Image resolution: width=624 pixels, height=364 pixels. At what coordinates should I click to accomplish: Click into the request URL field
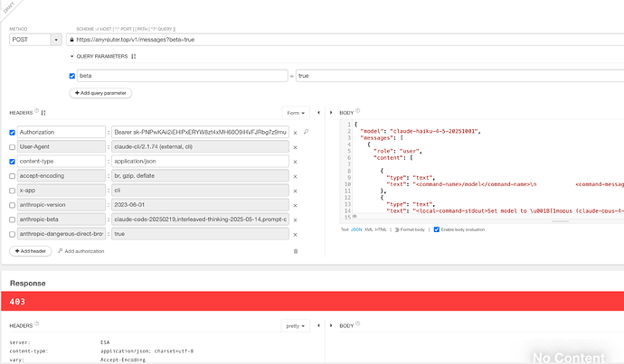tap(346, 40)
